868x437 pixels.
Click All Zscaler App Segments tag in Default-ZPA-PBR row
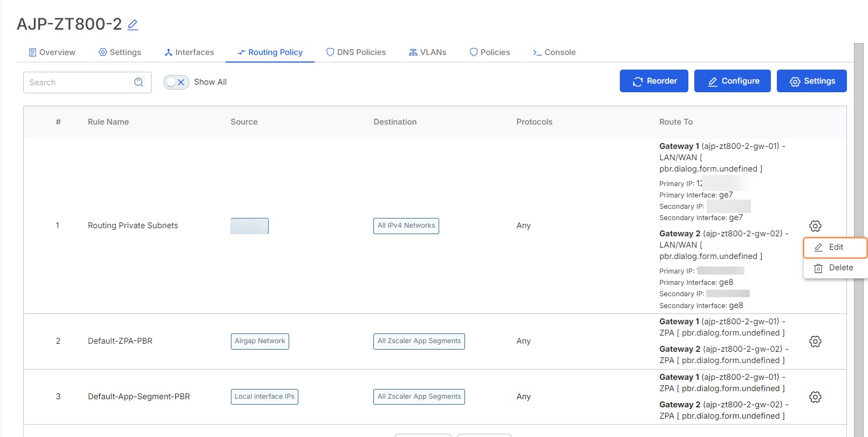tap(419, 342)
